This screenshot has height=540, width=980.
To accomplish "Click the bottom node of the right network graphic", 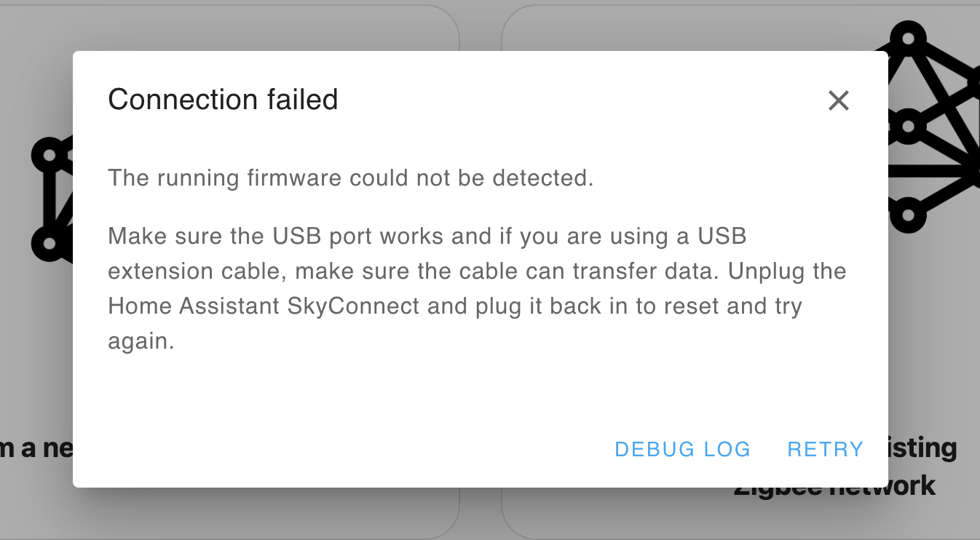I will coord(910,215).
